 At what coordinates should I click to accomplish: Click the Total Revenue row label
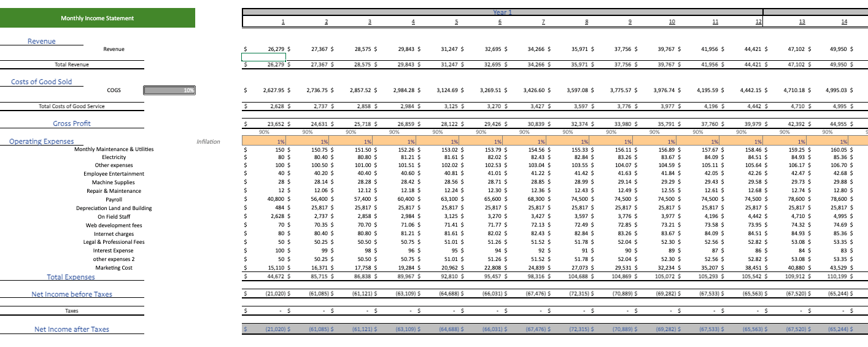[x=72, y=64]
